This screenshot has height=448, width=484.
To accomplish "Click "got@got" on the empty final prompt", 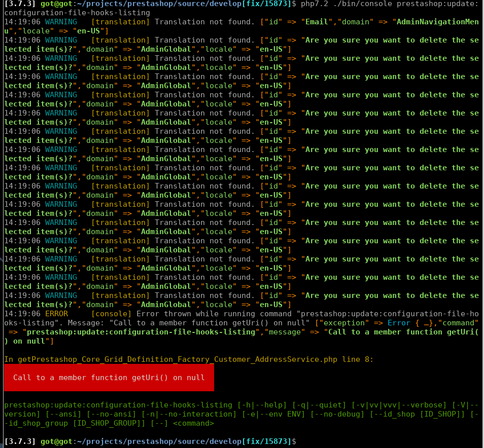I will (56, 441).
